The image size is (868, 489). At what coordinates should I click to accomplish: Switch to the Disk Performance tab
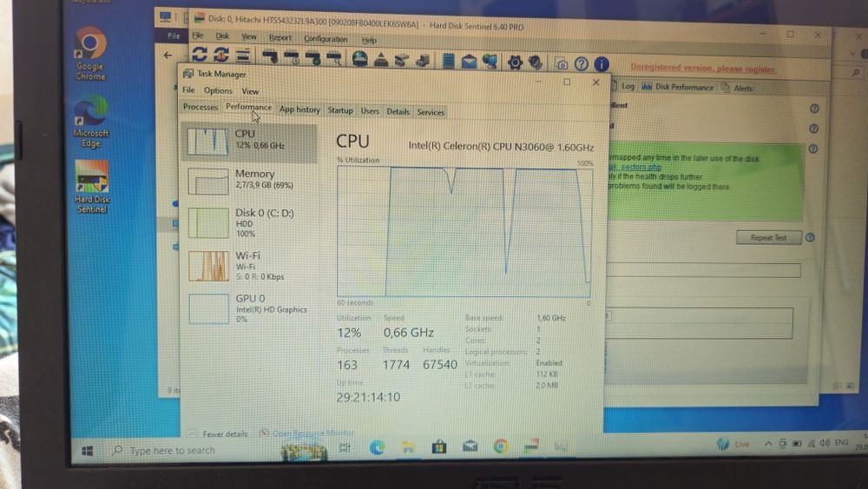(678, 87)
